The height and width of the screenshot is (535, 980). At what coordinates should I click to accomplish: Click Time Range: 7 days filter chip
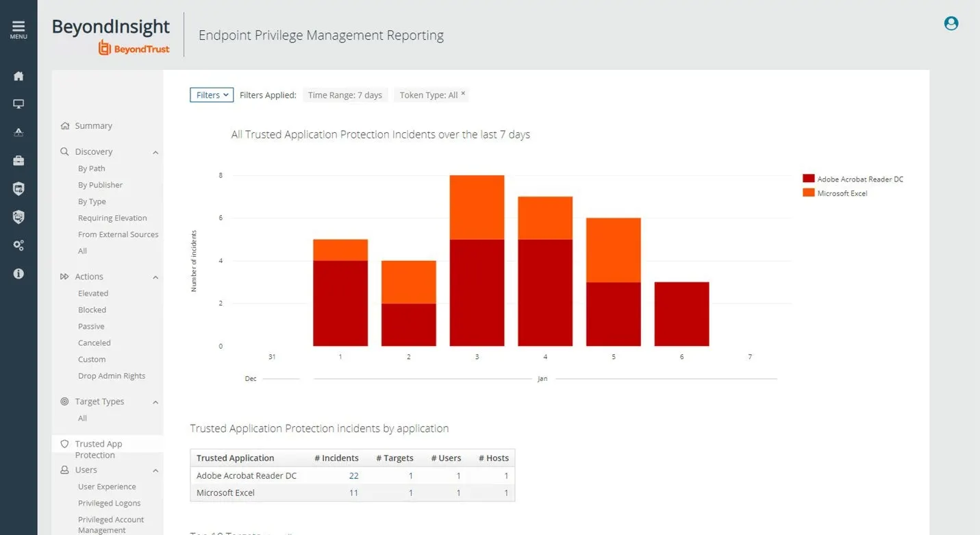[x=345, y=95]
